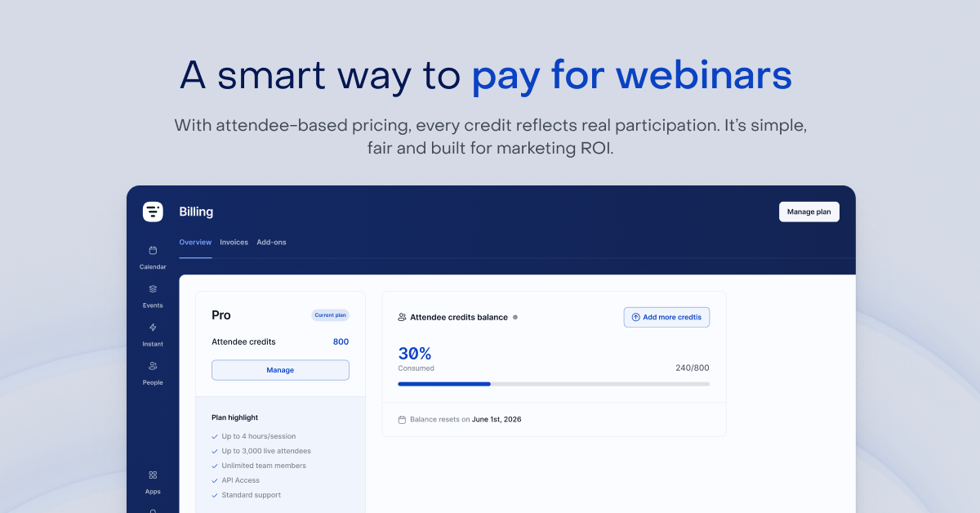This screenshot has width=980, height=513.
Task: Click the Plan highlight heading
Action: [x=234, y=417]
